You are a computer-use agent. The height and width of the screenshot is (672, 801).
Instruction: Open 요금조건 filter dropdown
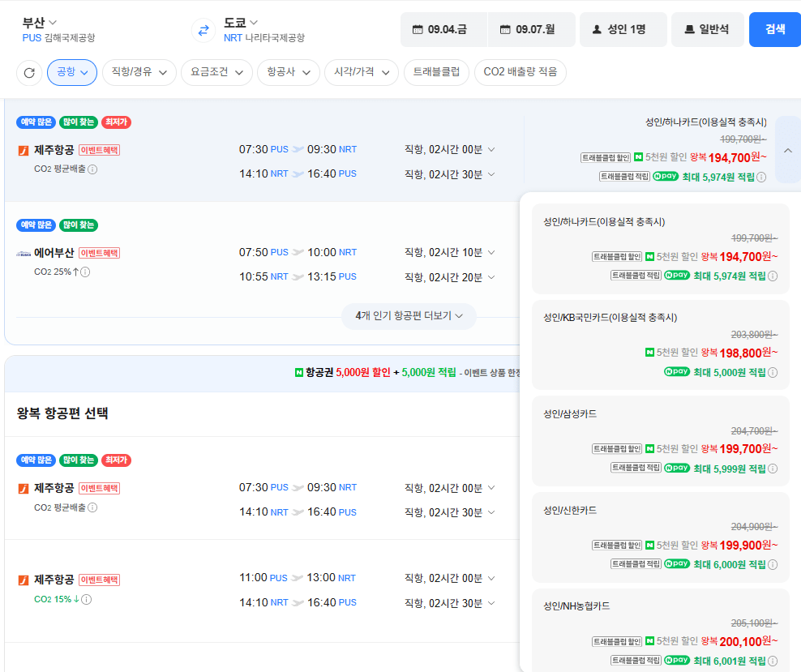(x=216, y=72)
